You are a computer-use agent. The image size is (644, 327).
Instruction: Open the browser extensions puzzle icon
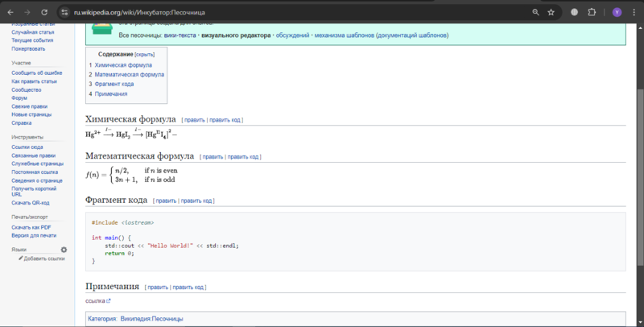pyautogui.click(x=592, y=13)
